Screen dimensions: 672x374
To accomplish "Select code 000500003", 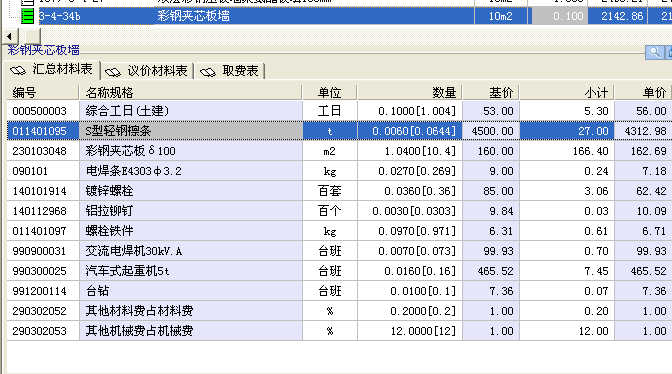I will (43, 111).
